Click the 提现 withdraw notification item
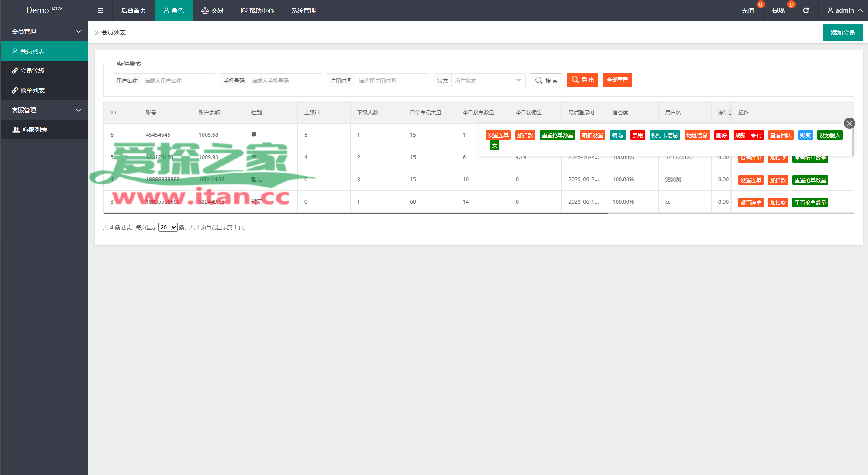Screen dimensions: 868x475 [778, 10]
